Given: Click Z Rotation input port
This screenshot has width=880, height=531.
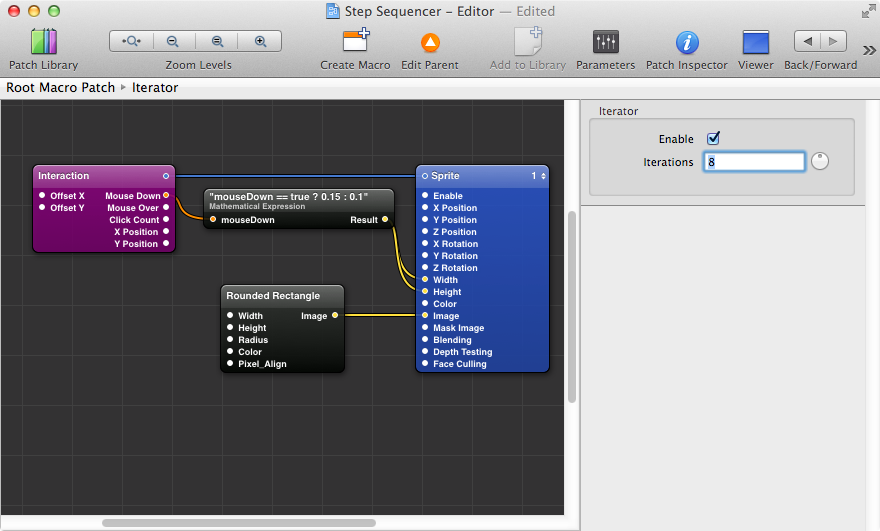Looking at the screenshot, I should click(425, 268).
